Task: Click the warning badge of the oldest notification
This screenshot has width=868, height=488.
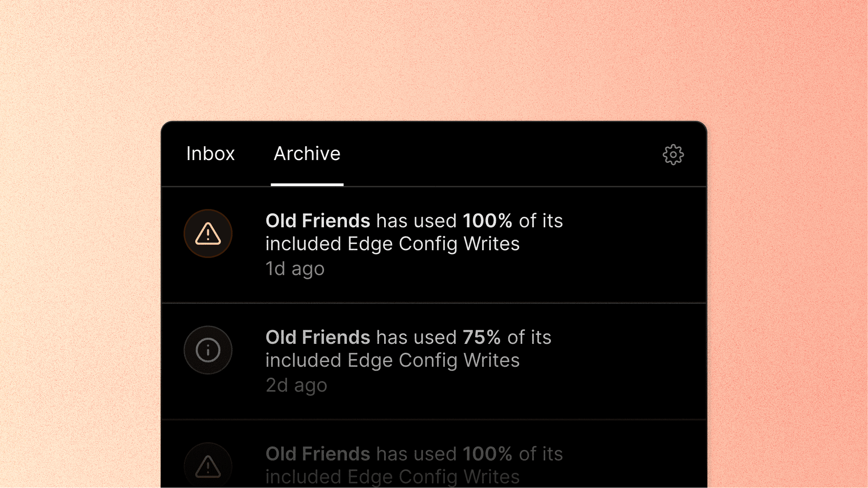Action: (x=208, y=466)
